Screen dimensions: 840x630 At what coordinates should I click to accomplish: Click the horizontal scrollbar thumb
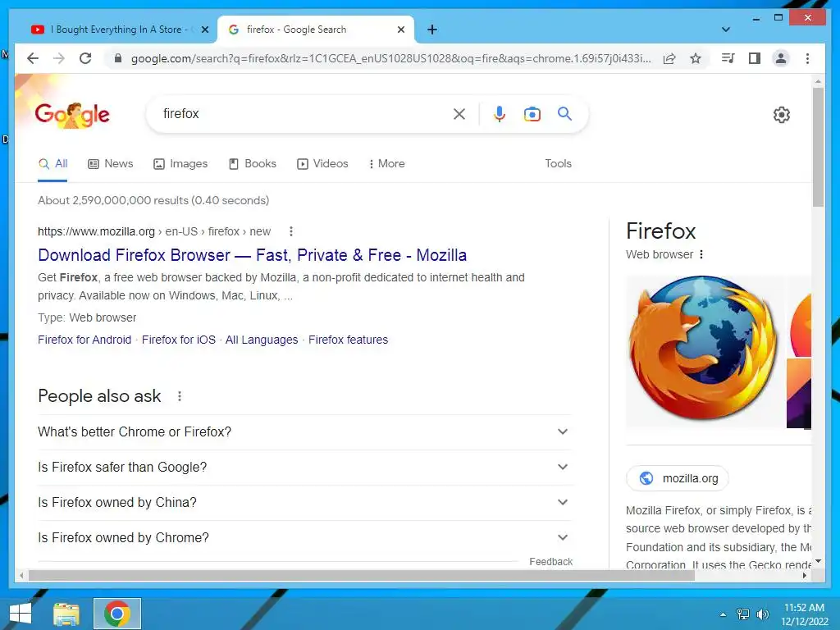point(362,575)
